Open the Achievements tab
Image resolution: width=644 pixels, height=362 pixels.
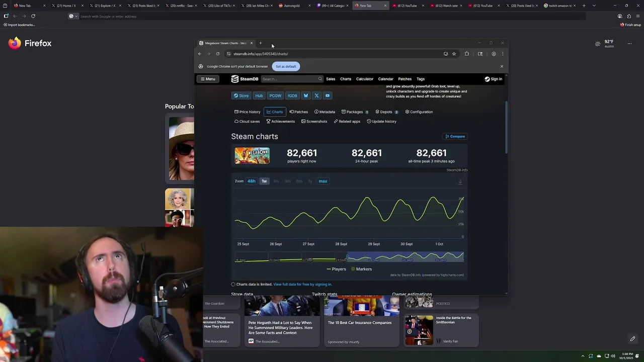pyautogui.click(x=281, y=121)
